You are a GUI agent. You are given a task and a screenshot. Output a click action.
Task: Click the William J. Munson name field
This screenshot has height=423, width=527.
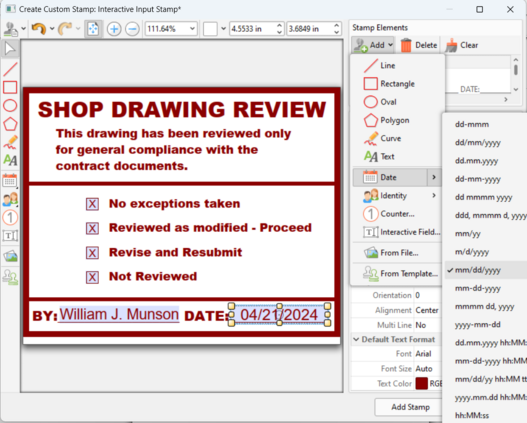[x=119, y=315]
